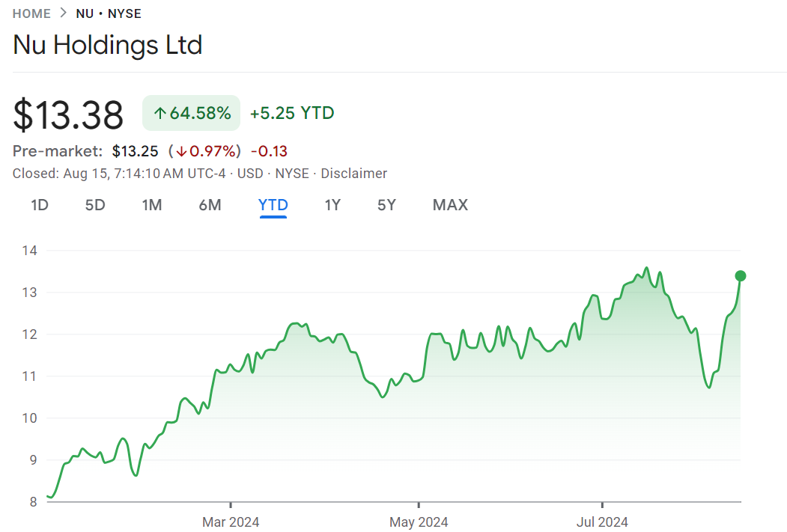Click the Nu Holdings Ltd title

[107, 45]
